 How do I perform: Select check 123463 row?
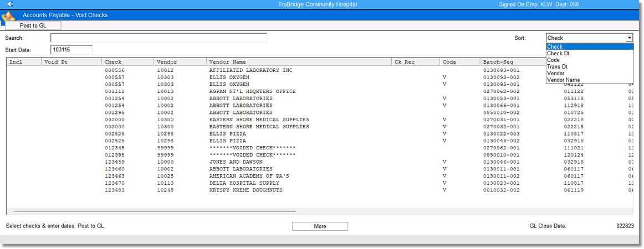click(320, 176)
